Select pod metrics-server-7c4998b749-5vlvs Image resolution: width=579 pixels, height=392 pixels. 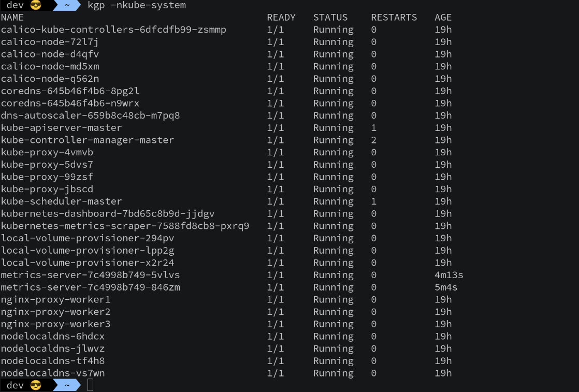pos(91,275)
